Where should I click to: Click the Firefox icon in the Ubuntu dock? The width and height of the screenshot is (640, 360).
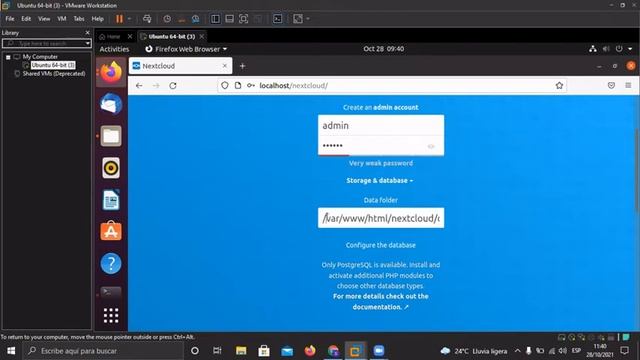click(x=111, y=72)
